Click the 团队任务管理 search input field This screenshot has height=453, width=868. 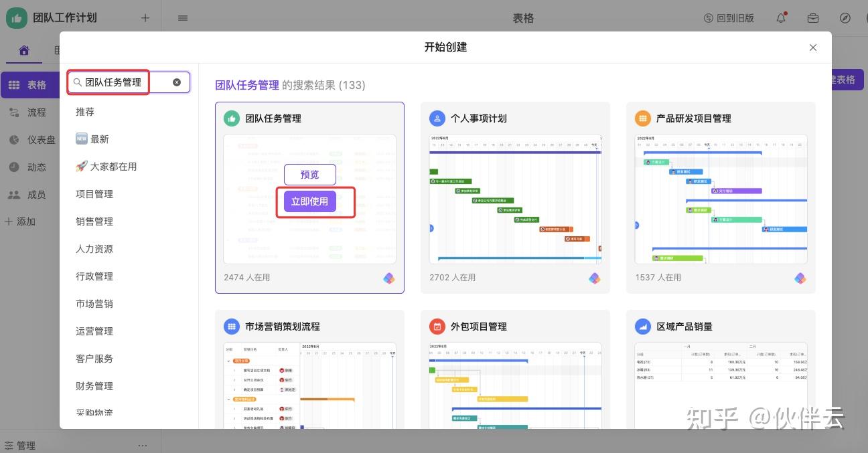129,82
